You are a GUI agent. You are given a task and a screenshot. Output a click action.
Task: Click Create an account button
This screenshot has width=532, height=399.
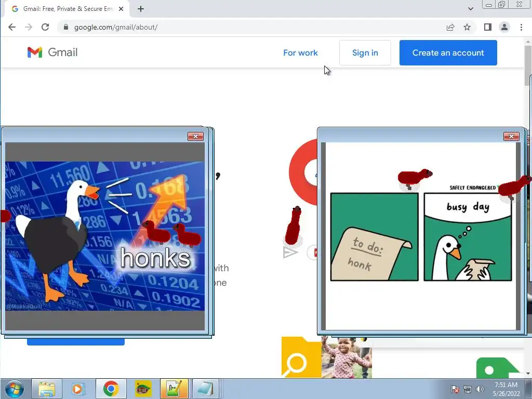[448, 52]
